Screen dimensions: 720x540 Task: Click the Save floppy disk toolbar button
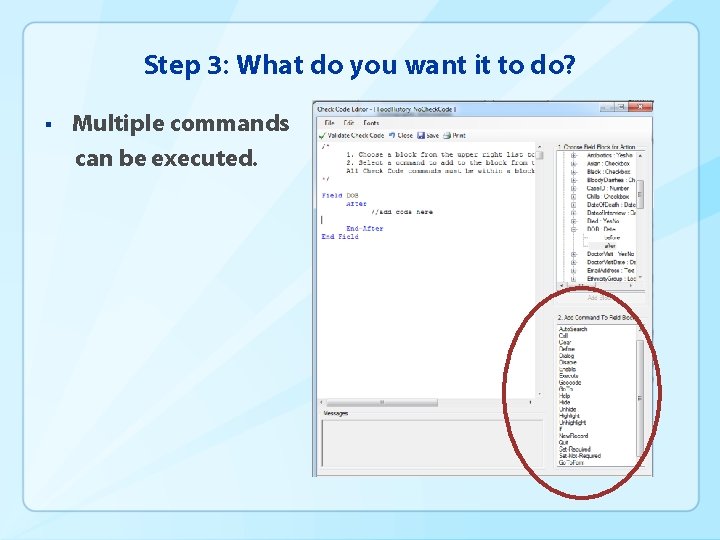pos(428,135)
